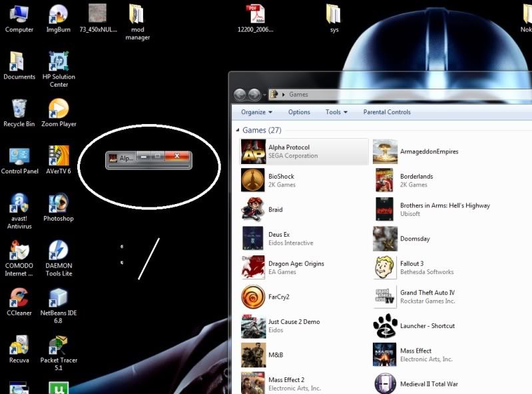This screenshot has height=394, width=532.
Task: Click Options in Games toolbar
Action: [299, 112]
